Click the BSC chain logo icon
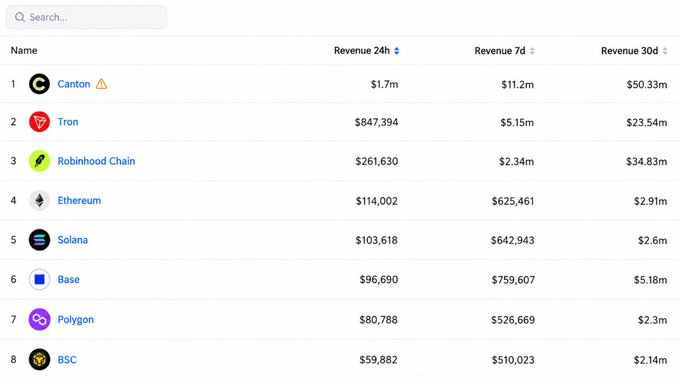679x382 pixels. (x=39, y=359)
